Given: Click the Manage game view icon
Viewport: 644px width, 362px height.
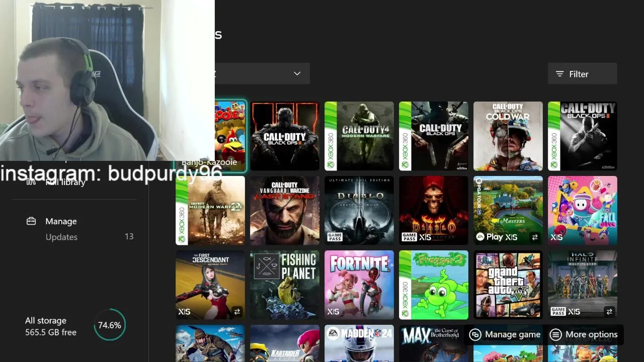Looking at the screenshot, I should (x=475, y=334).
